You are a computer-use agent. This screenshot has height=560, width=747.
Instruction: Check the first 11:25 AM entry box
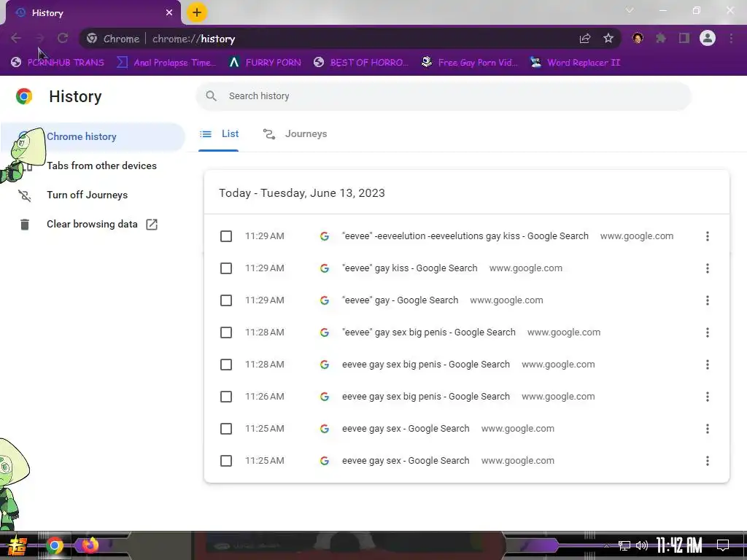point(226,429)
